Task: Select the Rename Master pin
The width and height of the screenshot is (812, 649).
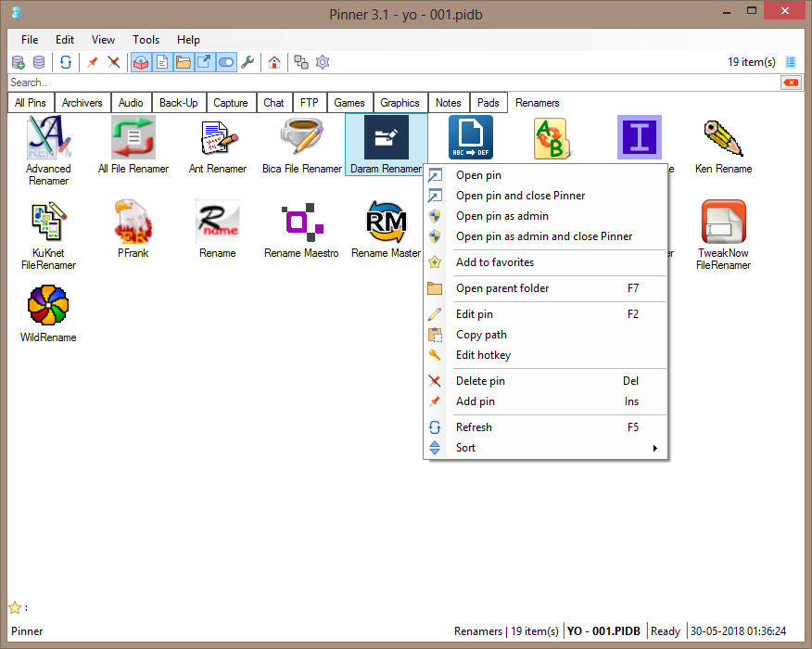Action: tap(386, 229)
